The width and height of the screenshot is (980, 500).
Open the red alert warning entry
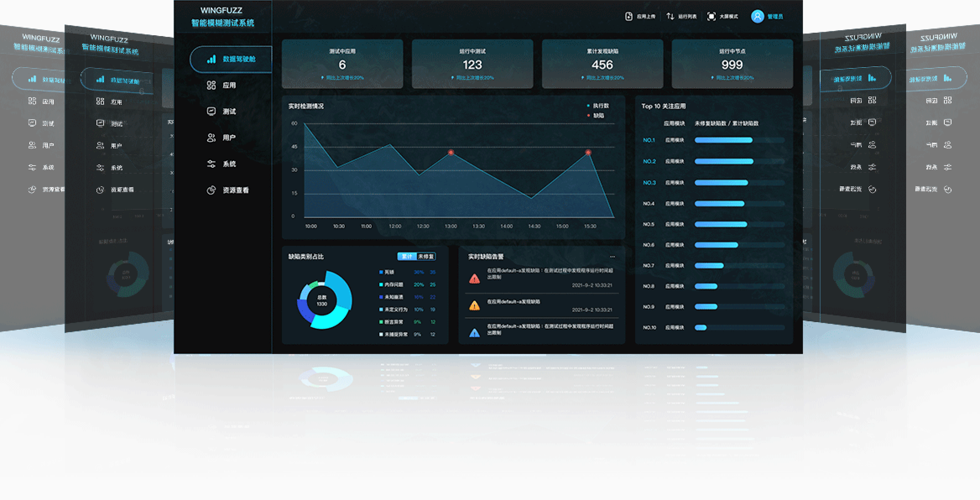pyautogui.click(x=542, y=278)
